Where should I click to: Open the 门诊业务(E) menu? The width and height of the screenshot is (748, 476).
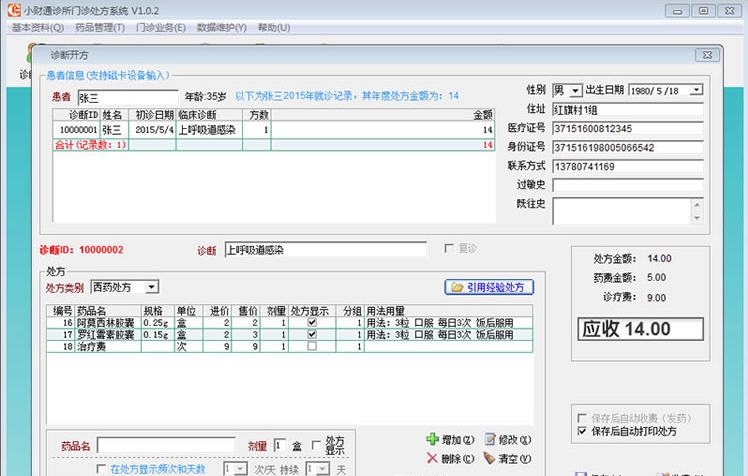tap(161, 28)
